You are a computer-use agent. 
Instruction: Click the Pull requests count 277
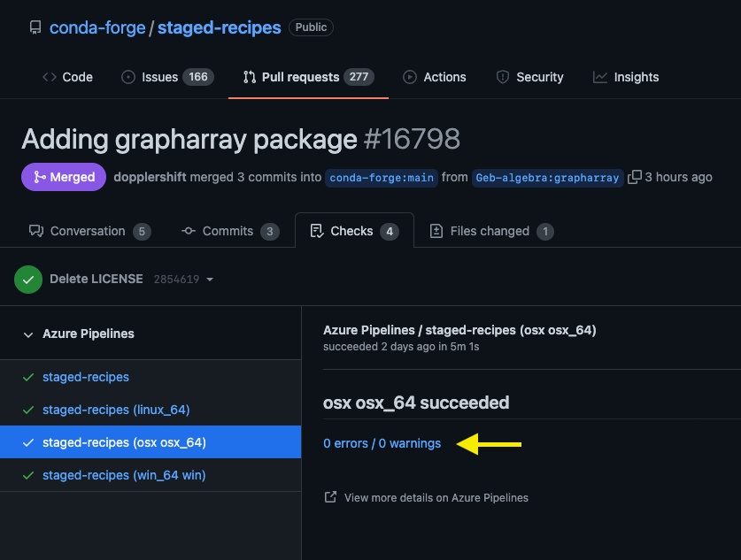(359, 77)
